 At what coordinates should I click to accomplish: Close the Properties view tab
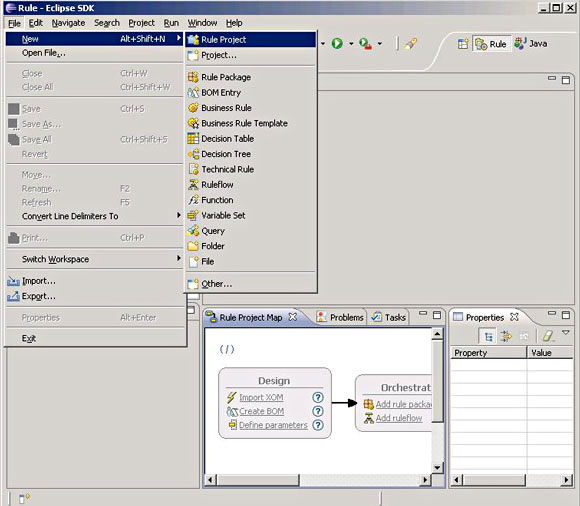(514, 317)
